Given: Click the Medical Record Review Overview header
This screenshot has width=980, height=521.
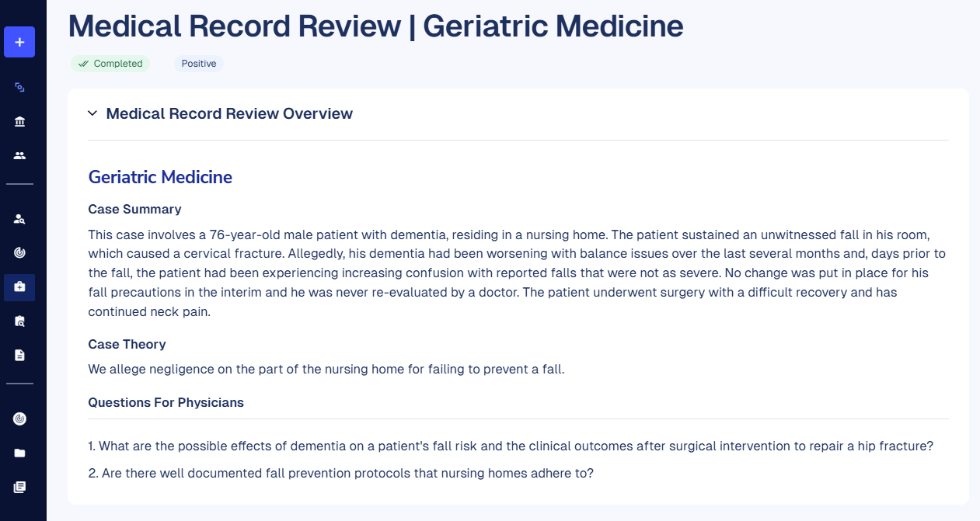Looking at the screenshot, I should click(229, 114).
